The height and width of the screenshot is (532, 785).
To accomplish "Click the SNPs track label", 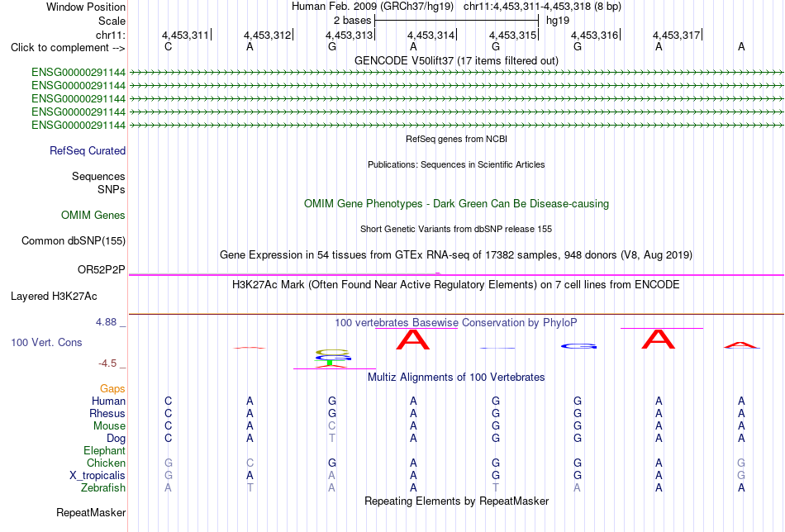I will pyautogui.click(x=112, y=190).
